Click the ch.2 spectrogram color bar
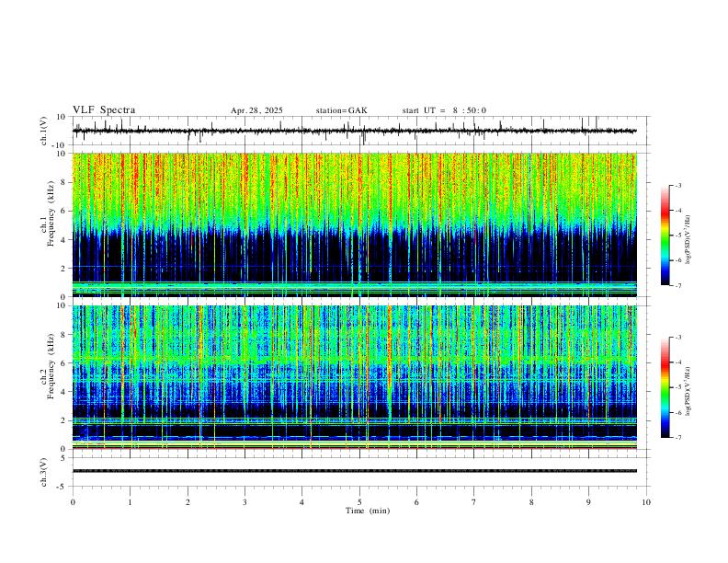This screenshot has height=563, width=728. tap(665, 387)
